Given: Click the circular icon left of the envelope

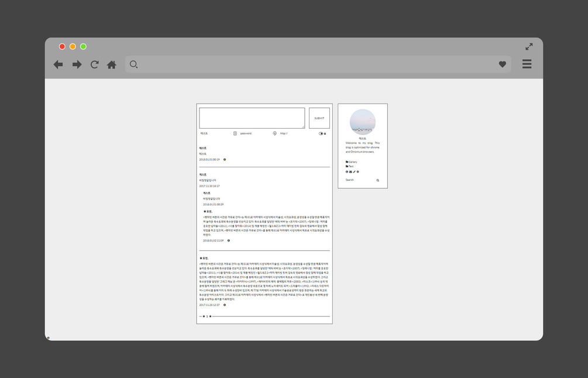Looking at the screenshot, I should point(347,172).
